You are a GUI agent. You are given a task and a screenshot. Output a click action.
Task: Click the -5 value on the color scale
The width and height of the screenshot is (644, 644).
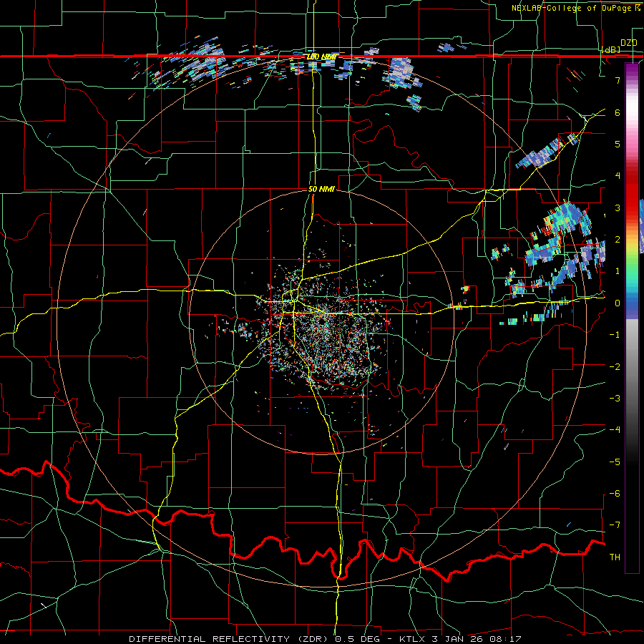615,462
